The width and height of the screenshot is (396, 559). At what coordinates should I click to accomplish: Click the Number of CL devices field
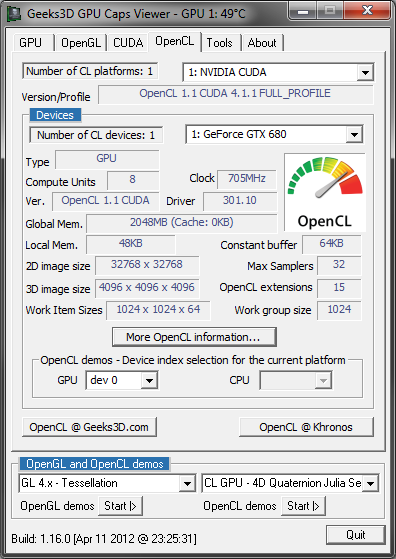pos(96,135)
